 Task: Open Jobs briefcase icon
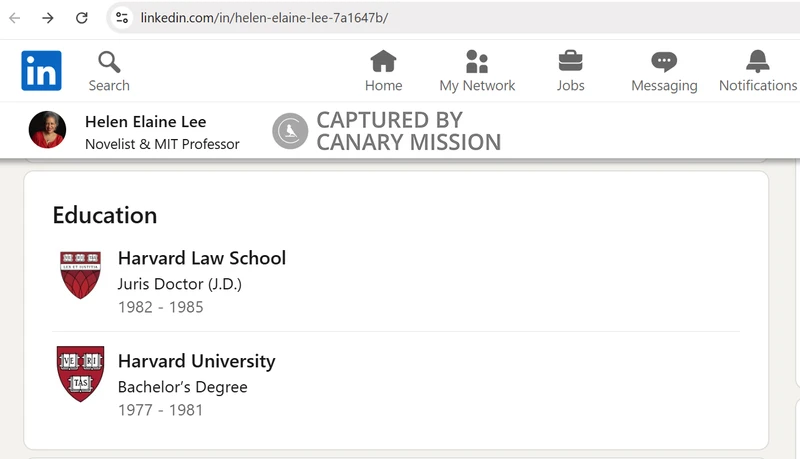[571, 62]
